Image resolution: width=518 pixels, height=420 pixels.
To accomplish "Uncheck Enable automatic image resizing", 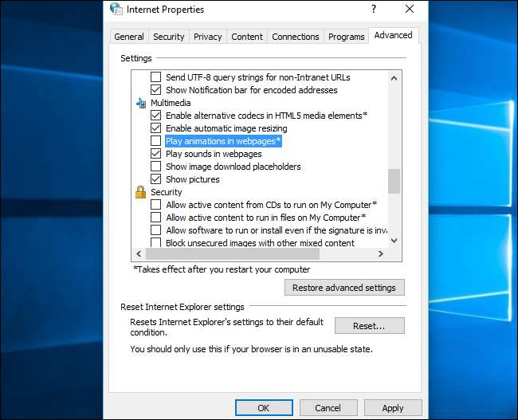I will [x=155, y=128].
